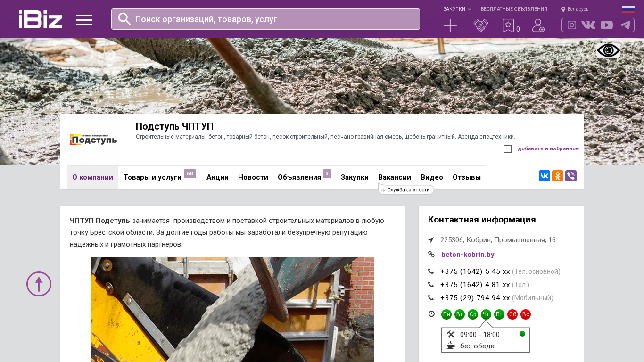Click the address location arrow icon
Screen dimensions: 644x362
pyautogui.click(x=431, y=240)
